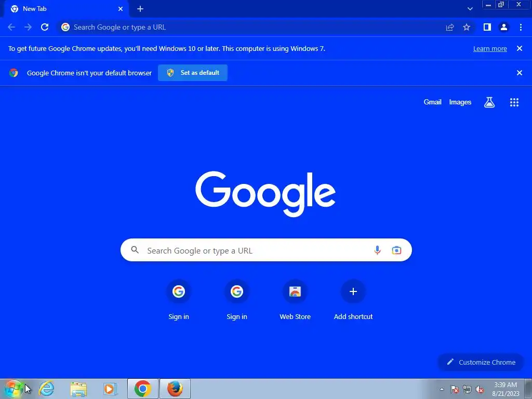Screen dimensions: 532x399
Task: Open the Web Store shortcut
Action: [x=295, y=300]
